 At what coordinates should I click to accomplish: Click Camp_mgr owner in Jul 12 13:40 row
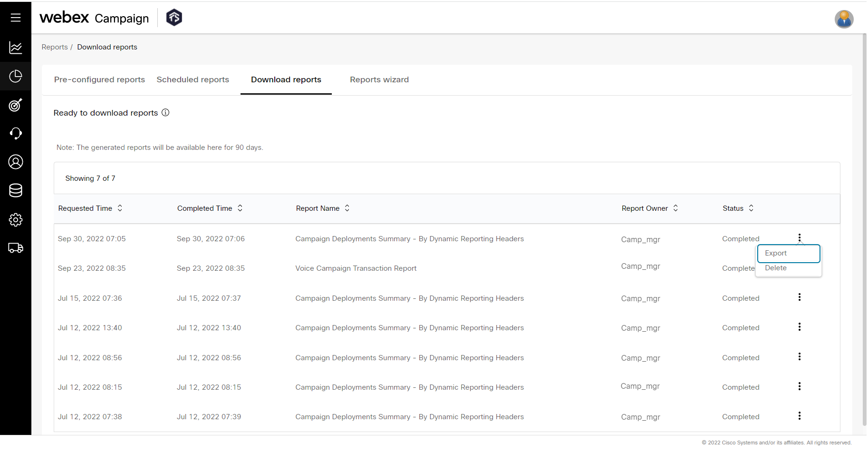[640, 328]
